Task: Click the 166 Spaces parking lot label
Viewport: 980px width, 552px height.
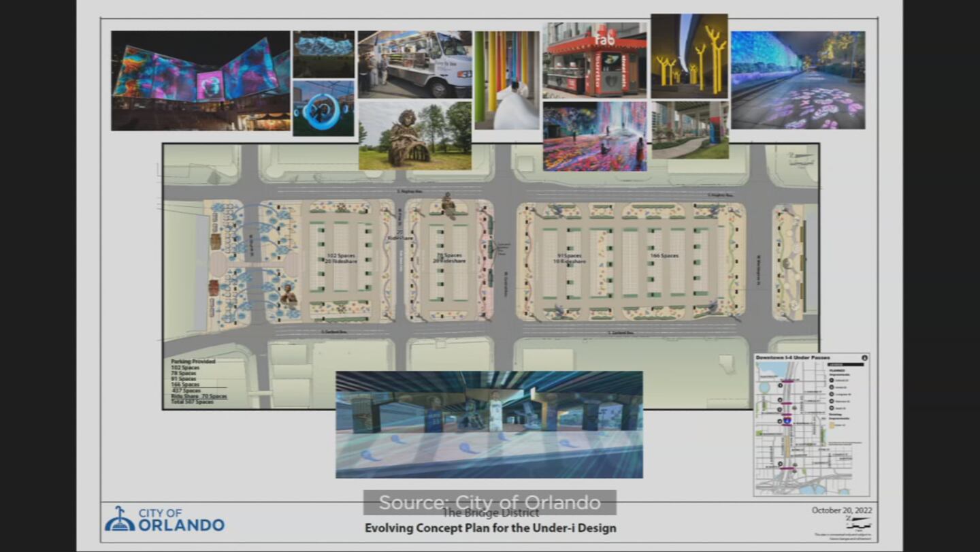Action: coord(664,256)
